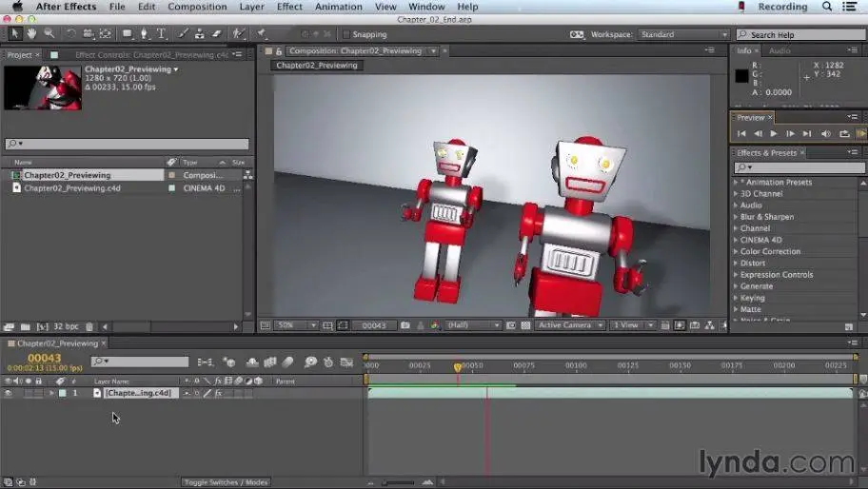Select the Brush tool

point(183,33)
